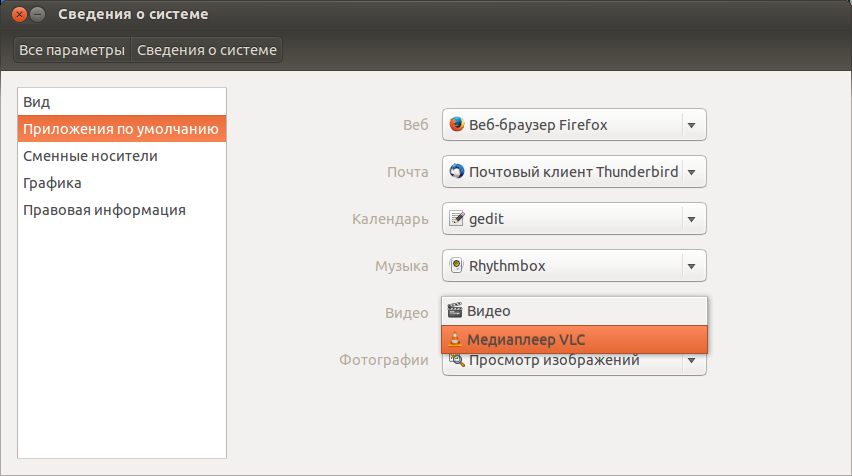The height and width of the screenshot is (476, 852).
Task: Click the Rhythmbox icon in Music dropdown
Action: click(457, 266)
